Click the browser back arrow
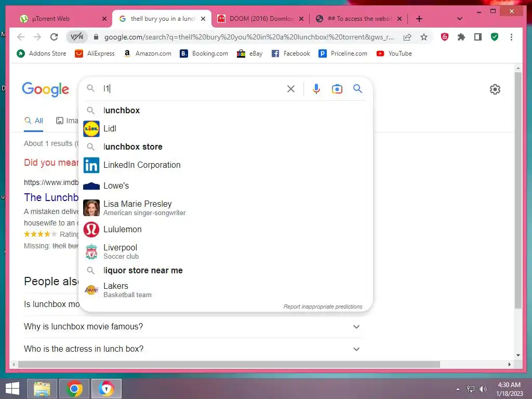This screenshot has height=399, width=532. pos(21,37)
